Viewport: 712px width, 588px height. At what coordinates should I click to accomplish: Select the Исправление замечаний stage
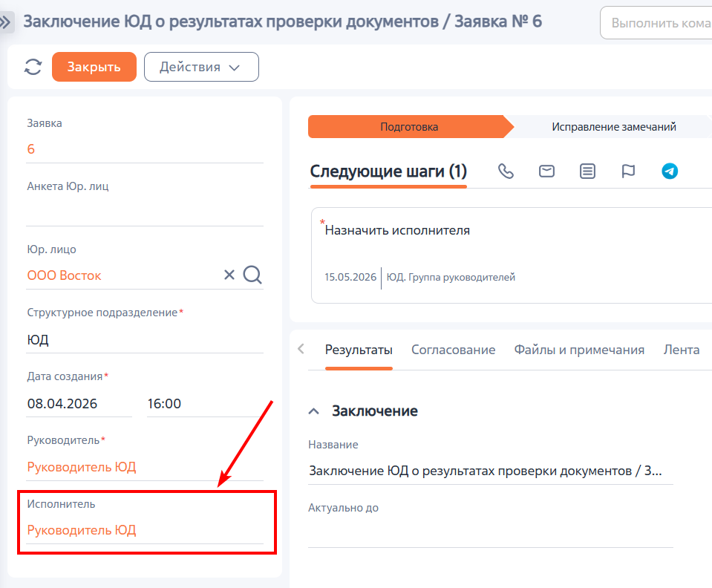613,127
